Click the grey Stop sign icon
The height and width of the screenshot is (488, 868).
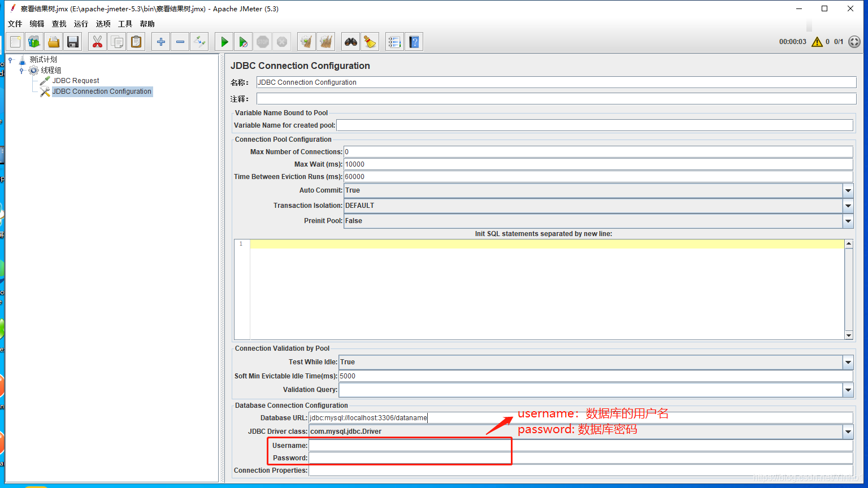(263, 42)
